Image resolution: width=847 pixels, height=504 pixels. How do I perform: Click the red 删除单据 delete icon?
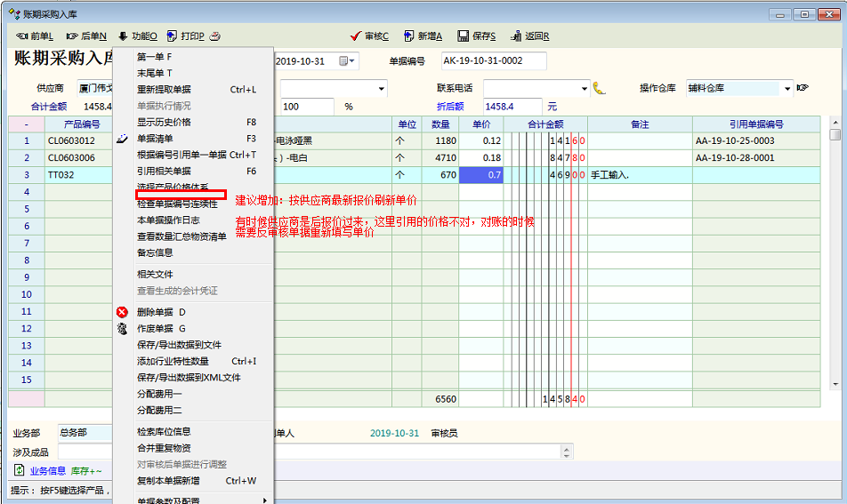tap(123, 312)
